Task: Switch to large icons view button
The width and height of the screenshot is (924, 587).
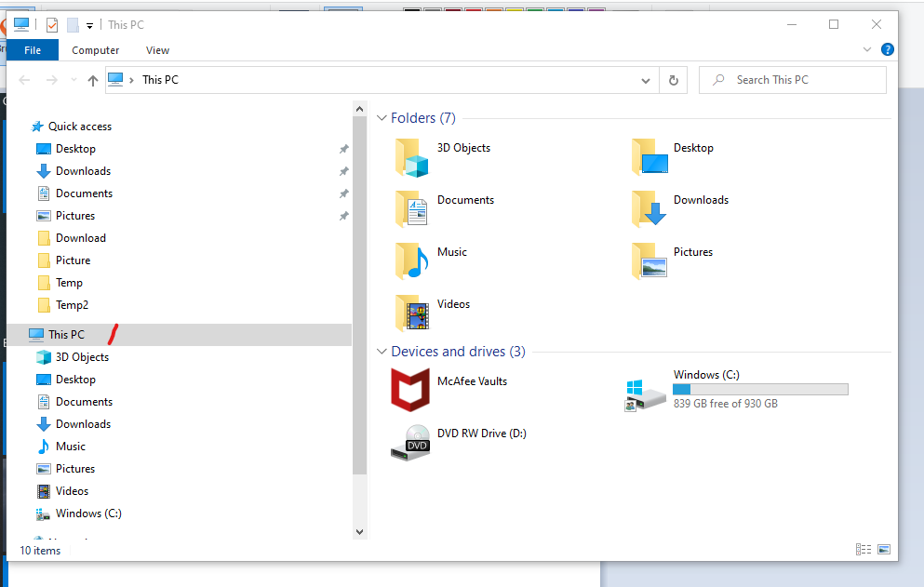Action: click(884, 550)
